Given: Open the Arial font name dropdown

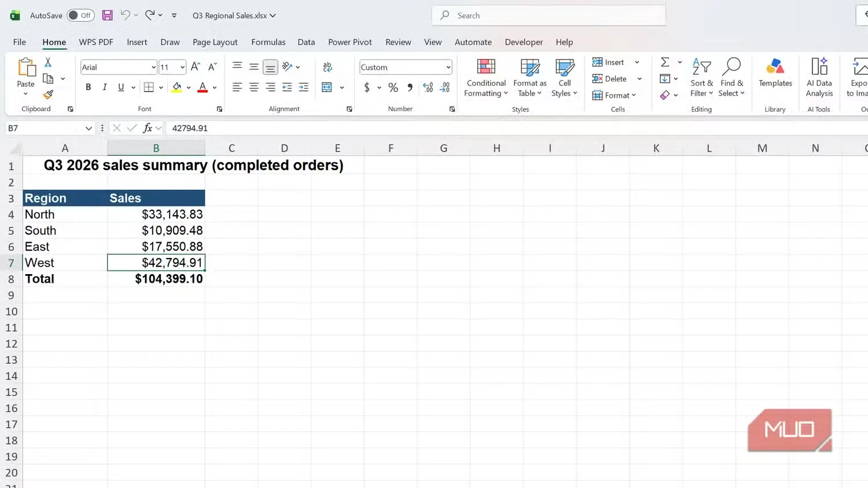Looking at the screenshot, I should [153, 67].
